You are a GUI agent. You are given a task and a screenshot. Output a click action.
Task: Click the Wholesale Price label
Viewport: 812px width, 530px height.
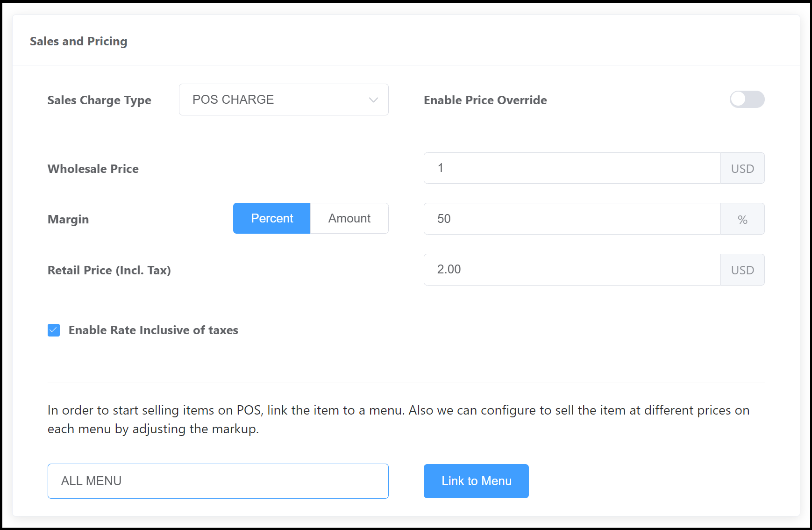pyautogui.click(x=93, y=169)
